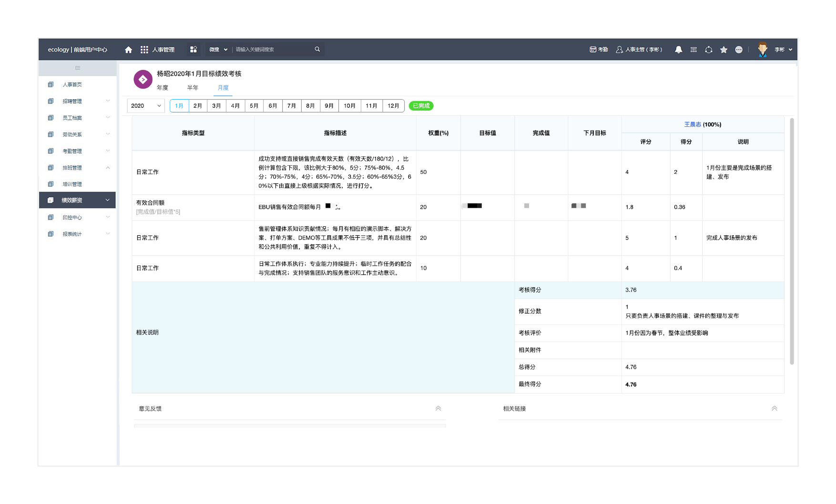Screen dimensions: 836x504
Task: Switch to the 年度 tab
Action: pos(163,88)
